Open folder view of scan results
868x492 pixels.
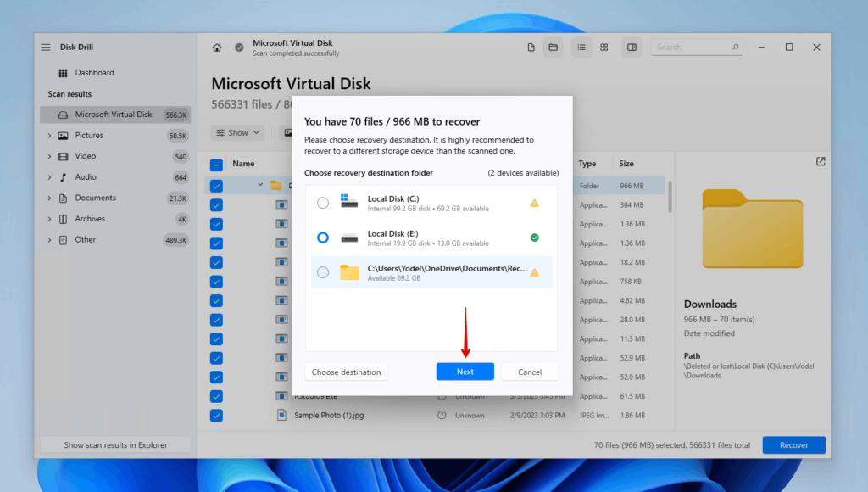(x=553, y=47)
